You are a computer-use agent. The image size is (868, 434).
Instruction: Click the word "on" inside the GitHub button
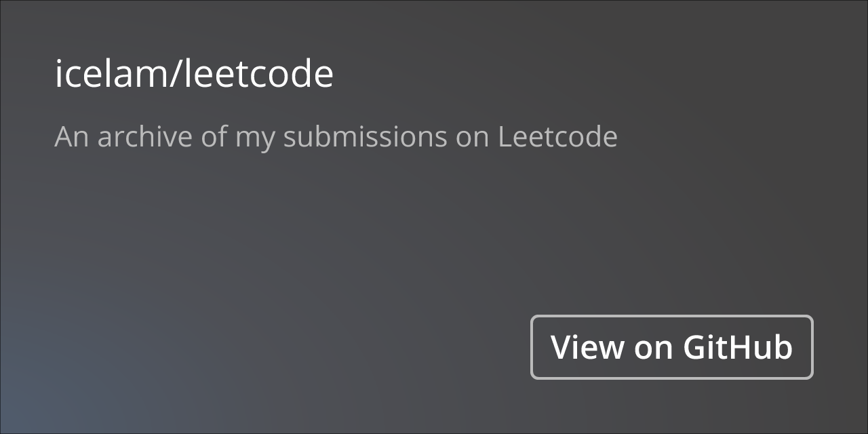point(654,349)
